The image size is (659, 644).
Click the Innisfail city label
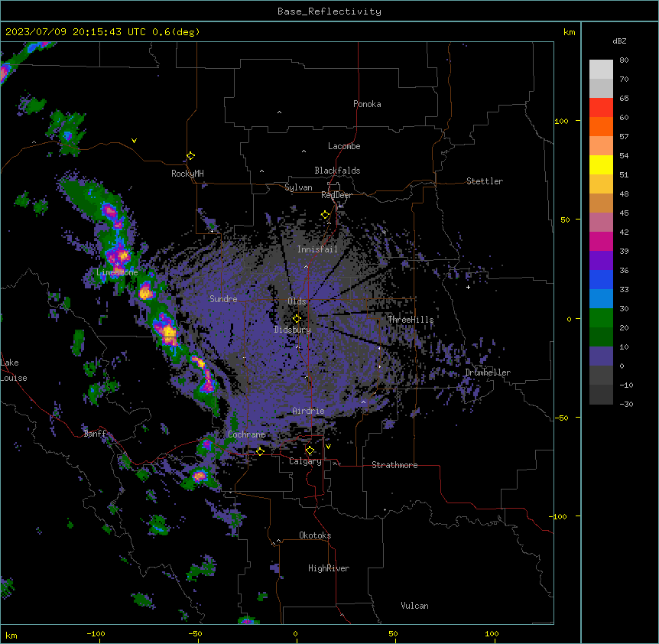(x=317, y=249)
